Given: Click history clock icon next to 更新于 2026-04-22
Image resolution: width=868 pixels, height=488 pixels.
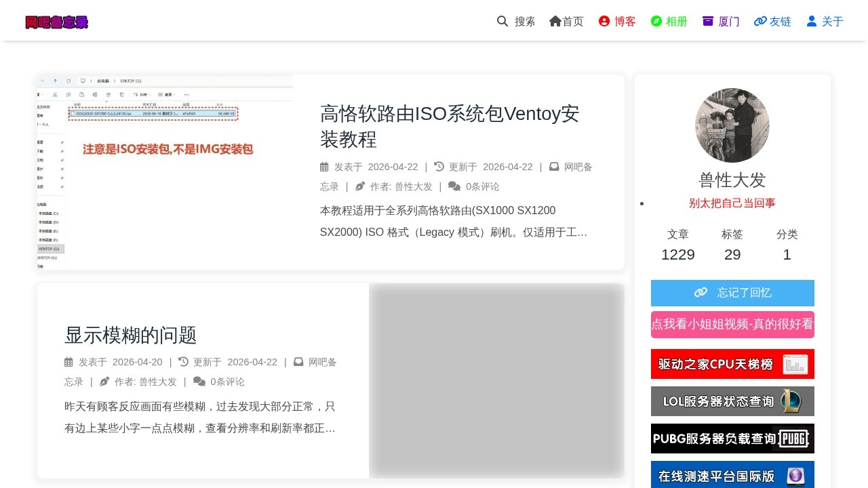Looking at the screenshot, I should pyautogui.click(x=438, y=167).
